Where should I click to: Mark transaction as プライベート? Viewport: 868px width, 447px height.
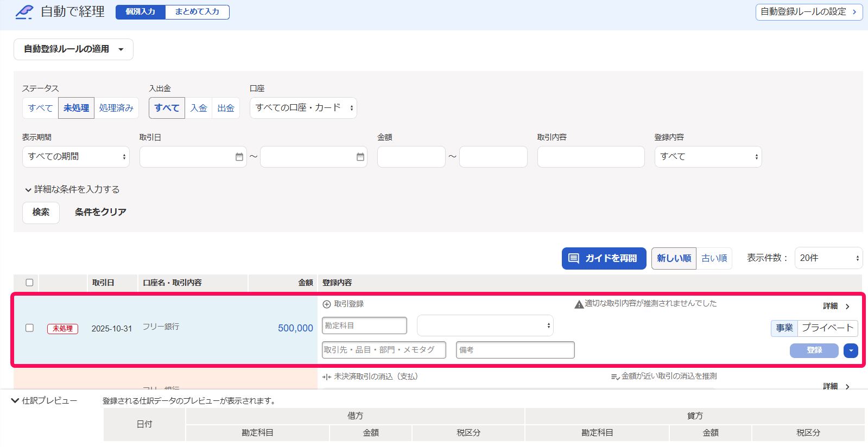(827, 328)
